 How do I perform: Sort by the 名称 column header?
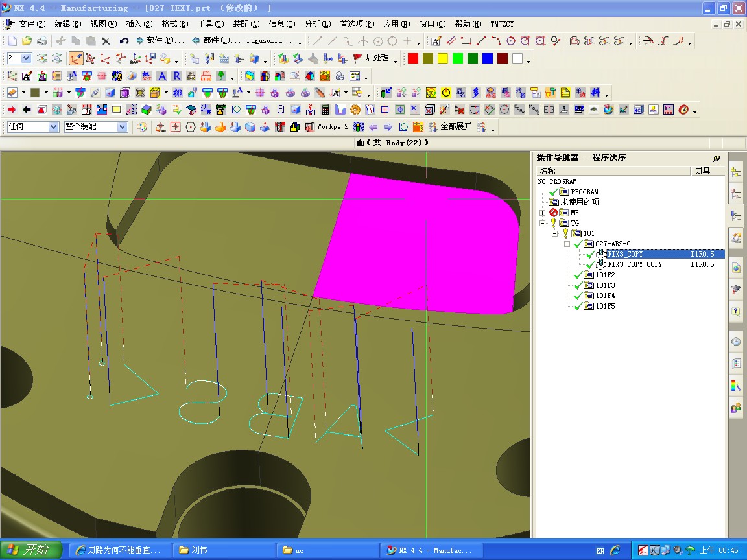[x=613, y=171]
